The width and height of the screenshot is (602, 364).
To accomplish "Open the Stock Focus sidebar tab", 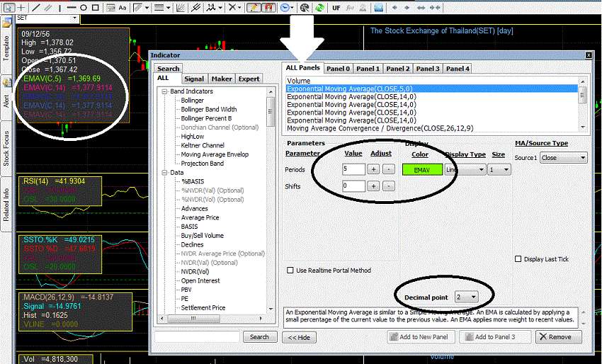I will (6, 149).
